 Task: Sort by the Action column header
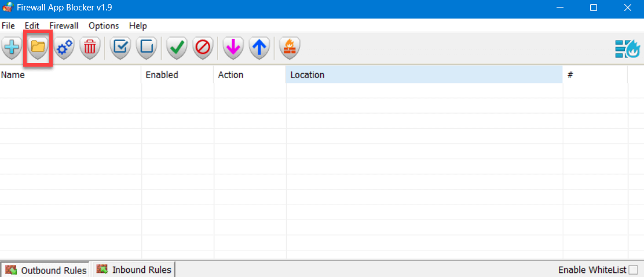(250, 75)
